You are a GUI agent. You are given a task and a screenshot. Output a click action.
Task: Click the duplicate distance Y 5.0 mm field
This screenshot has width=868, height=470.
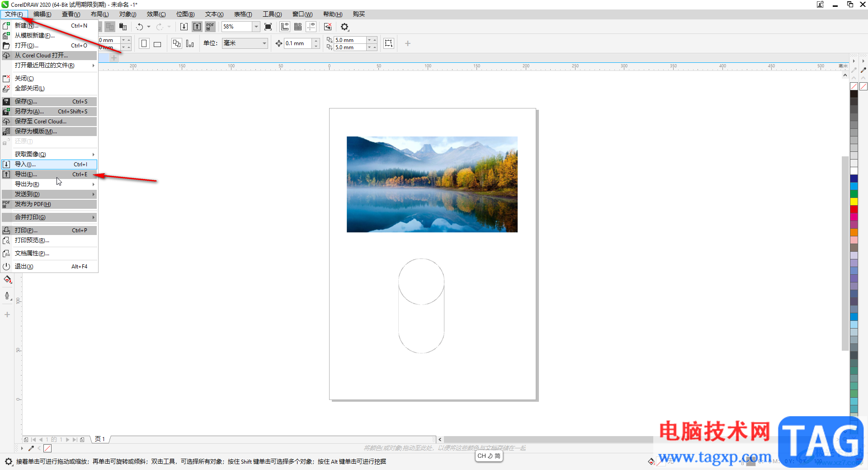coord(350,47)
